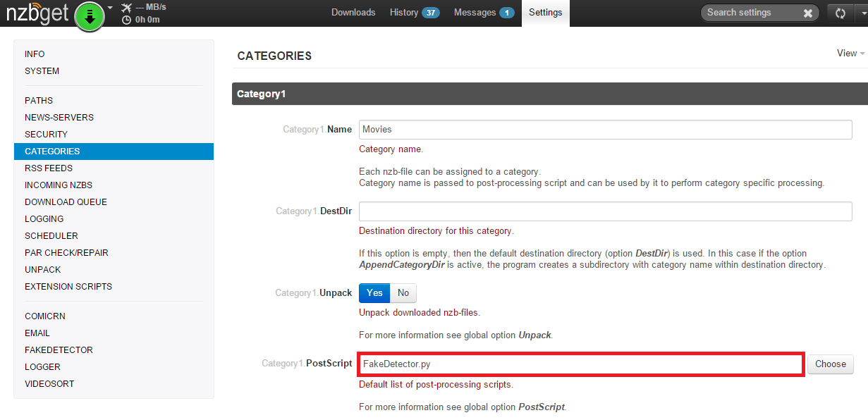Click the airplane speed limit icon

(126, 8)
